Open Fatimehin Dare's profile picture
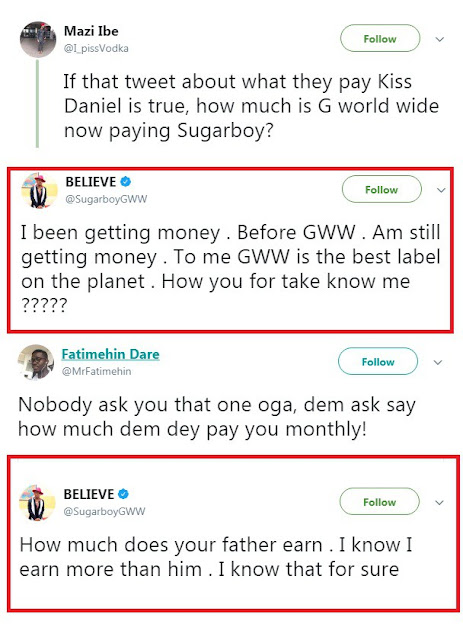The height and width of the screenshot is (640, 463). (36, 362)
